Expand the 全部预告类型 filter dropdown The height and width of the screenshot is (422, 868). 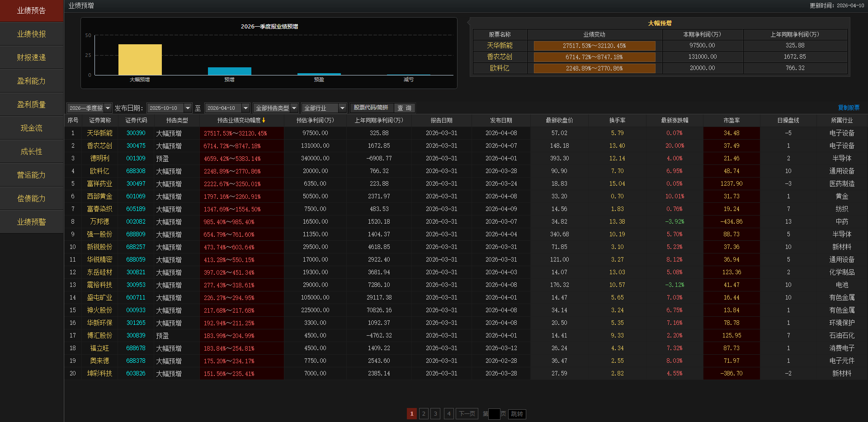(275, 108)
